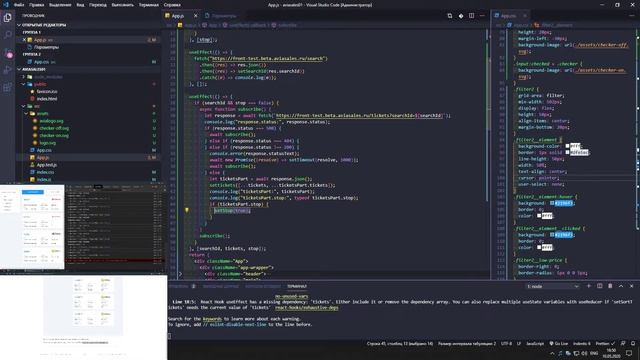Open Windows action center icon in taskbar
Viewport: 640px width, 360px height.
click(x=629, y=353)
